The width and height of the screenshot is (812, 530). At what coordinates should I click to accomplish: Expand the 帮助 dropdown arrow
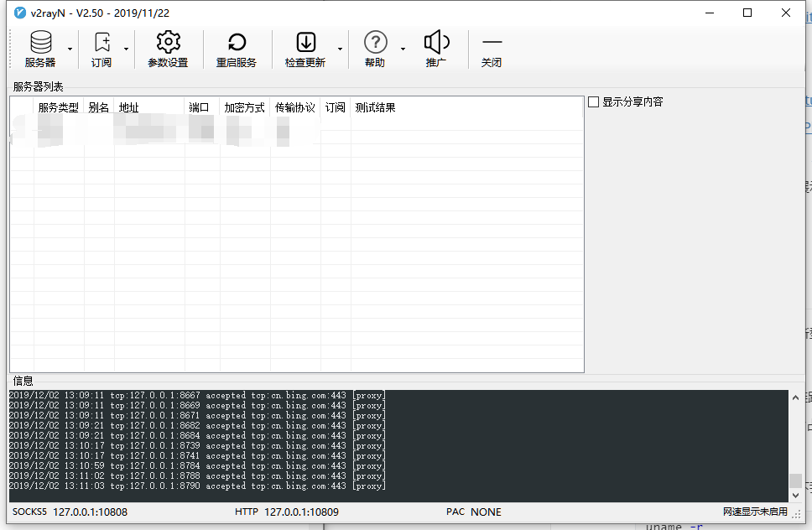403,49
